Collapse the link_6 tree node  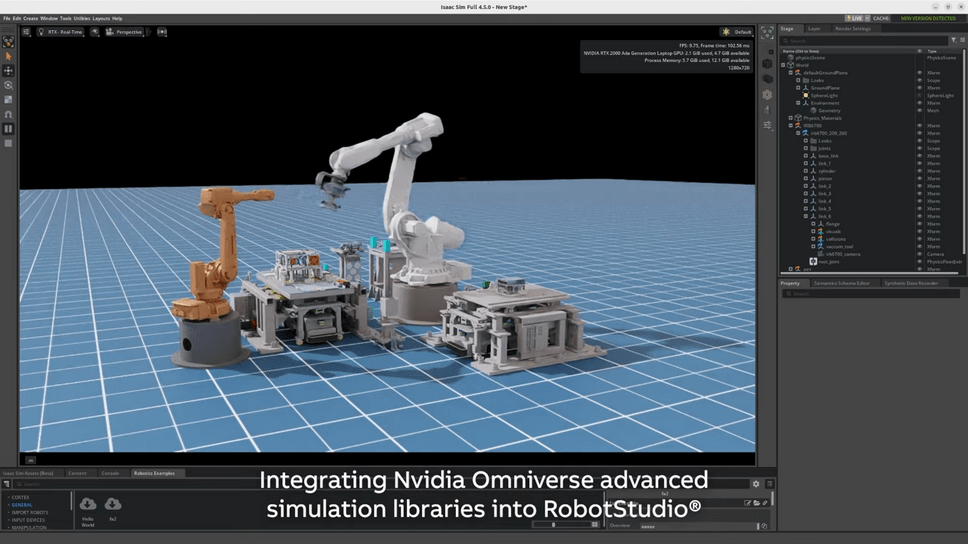tap(806, 216)
